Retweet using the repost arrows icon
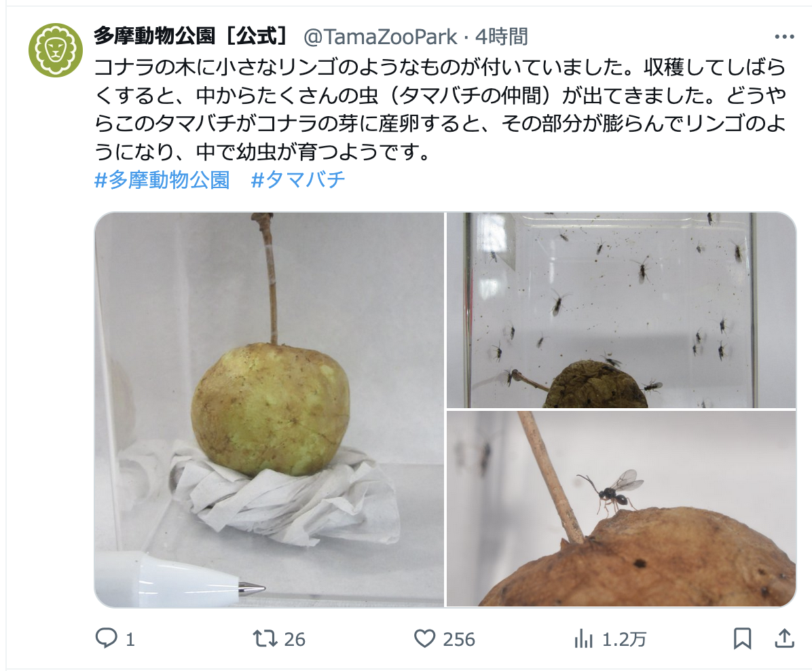Screen dimensions: 812x671 coord(265,638)
